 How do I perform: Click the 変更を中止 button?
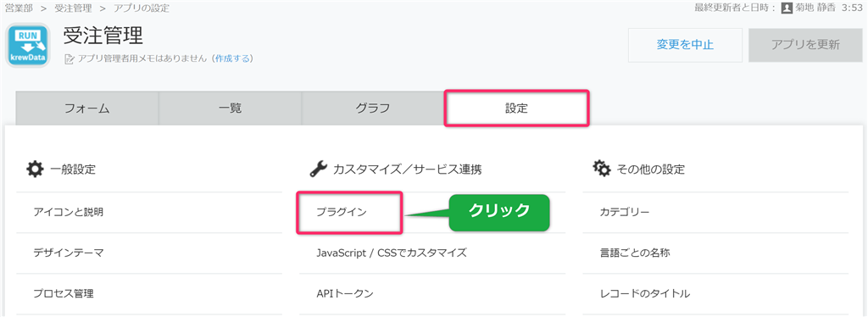(685, 45)
